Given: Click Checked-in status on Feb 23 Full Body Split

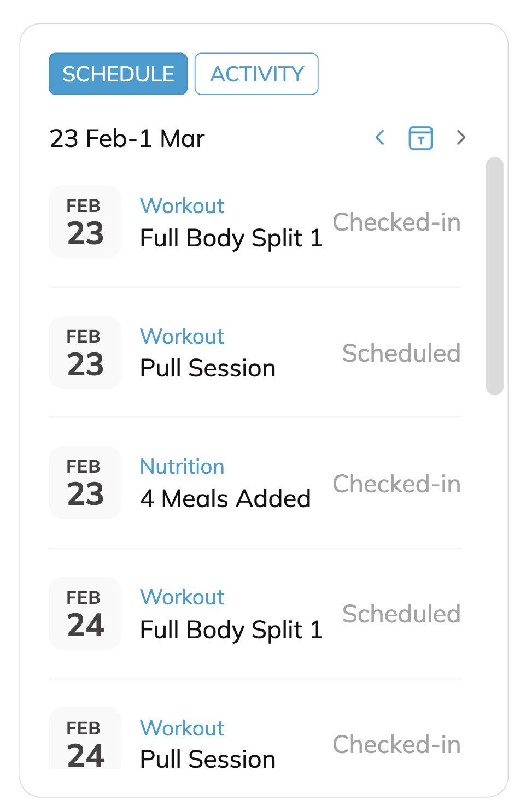Looking at the screenshot, I should point(396,222).
